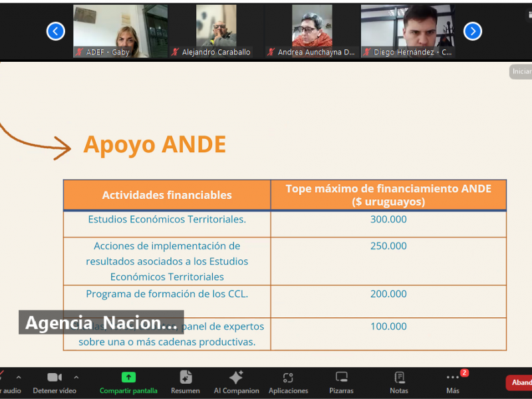Click muted mic icon on Alejandro Caraballo
Image resolution: width=532 pixels, height=399 pixels.
(x=175, y=52)
